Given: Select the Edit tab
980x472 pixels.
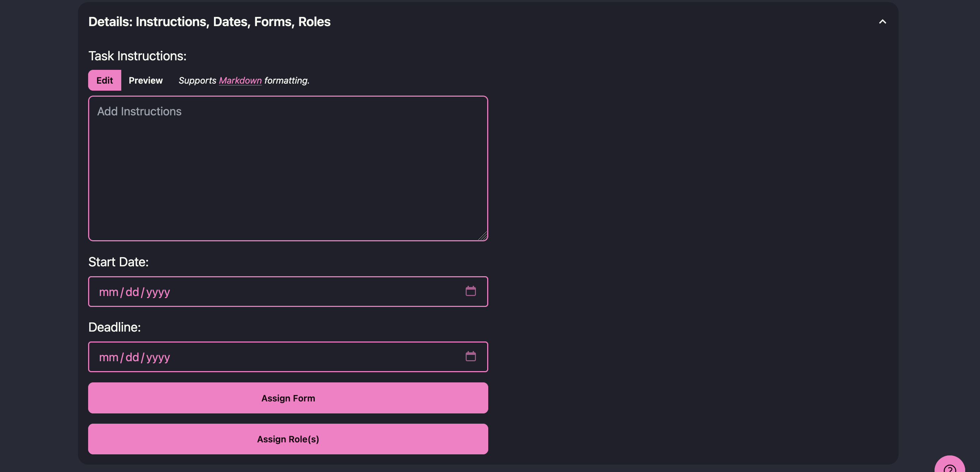Looking at the screenshot, I should [x=105, y=80].
